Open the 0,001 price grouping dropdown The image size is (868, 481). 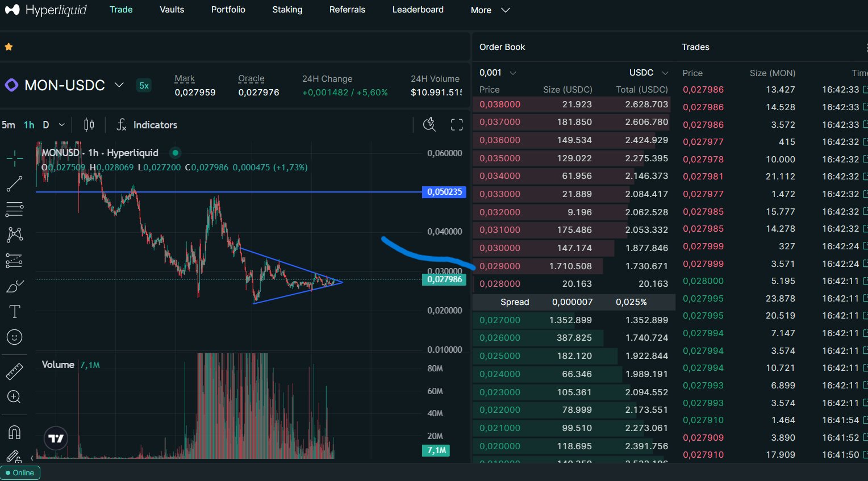coord(498,73)
